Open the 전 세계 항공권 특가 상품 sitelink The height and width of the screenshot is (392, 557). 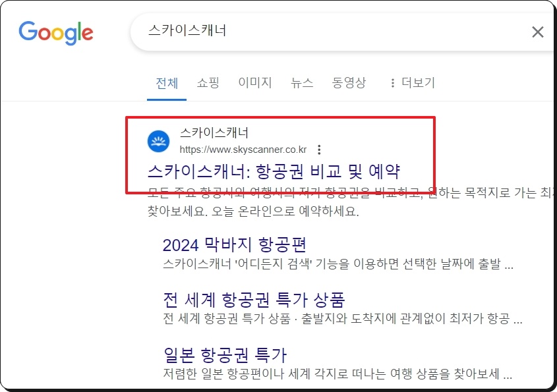(254, 300)
